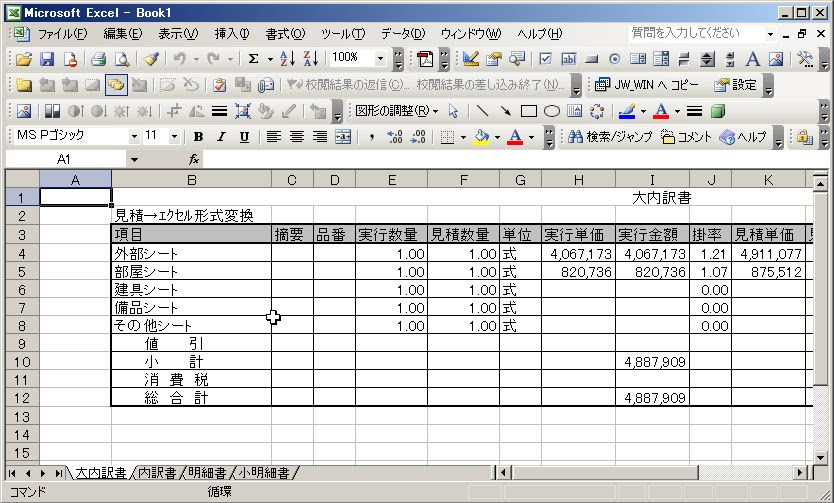The image size is (834, 503).
Task: Toggle Center alignment
Action: [x=296, y=137]
